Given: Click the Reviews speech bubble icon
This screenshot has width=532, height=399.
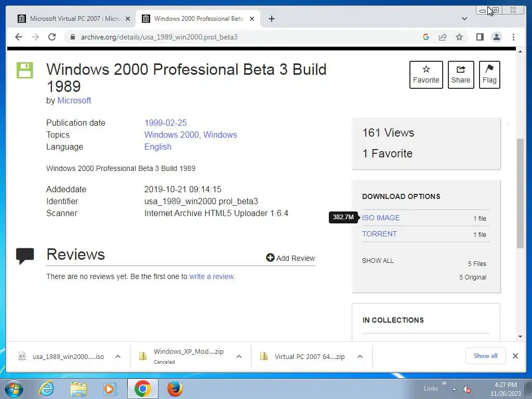Looking at the screenshot, I should point(25,256).
